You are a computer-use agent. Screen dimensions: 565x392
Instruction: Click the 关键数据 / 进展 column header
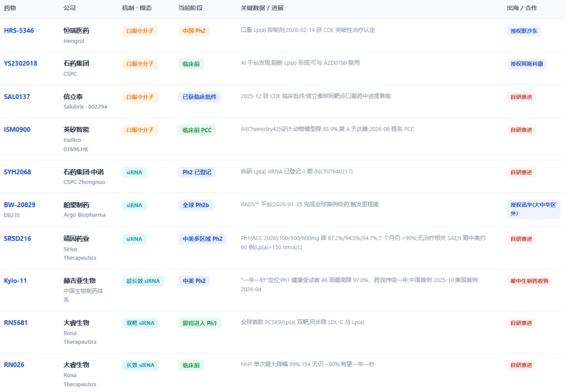[x=262, y=8]
